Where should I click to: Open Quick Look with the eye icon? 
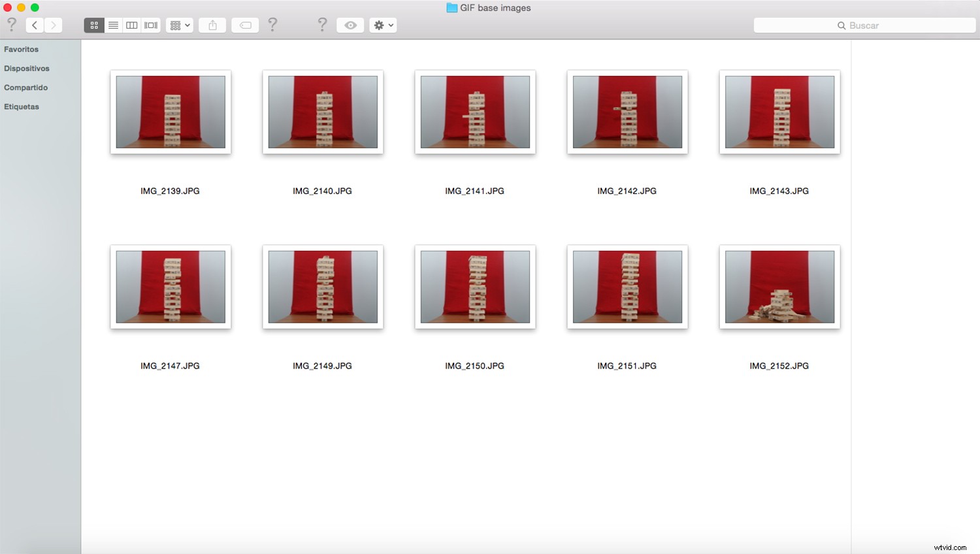[350, 25]
